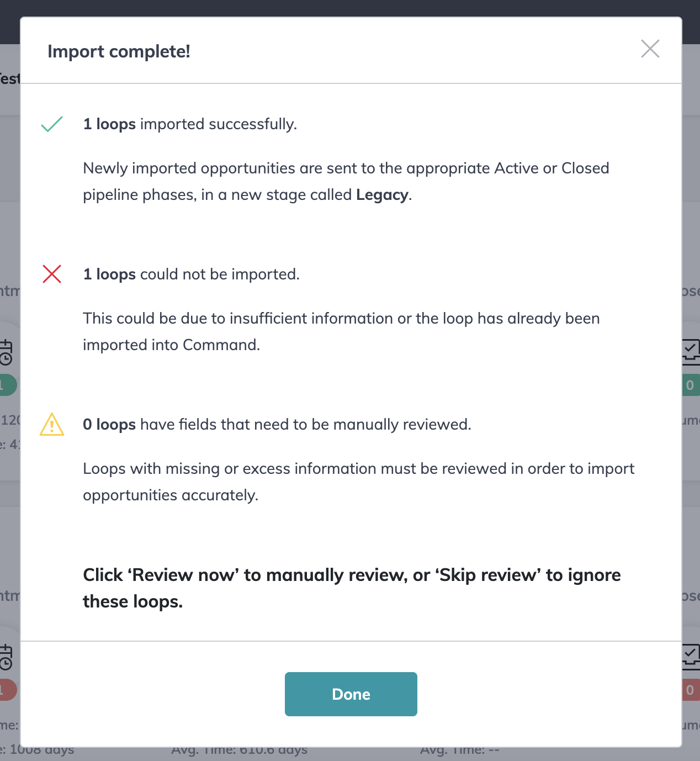This screenshot has width=700, height=761.
Task: Select the green '1' count badge
Action: point(6,385)
